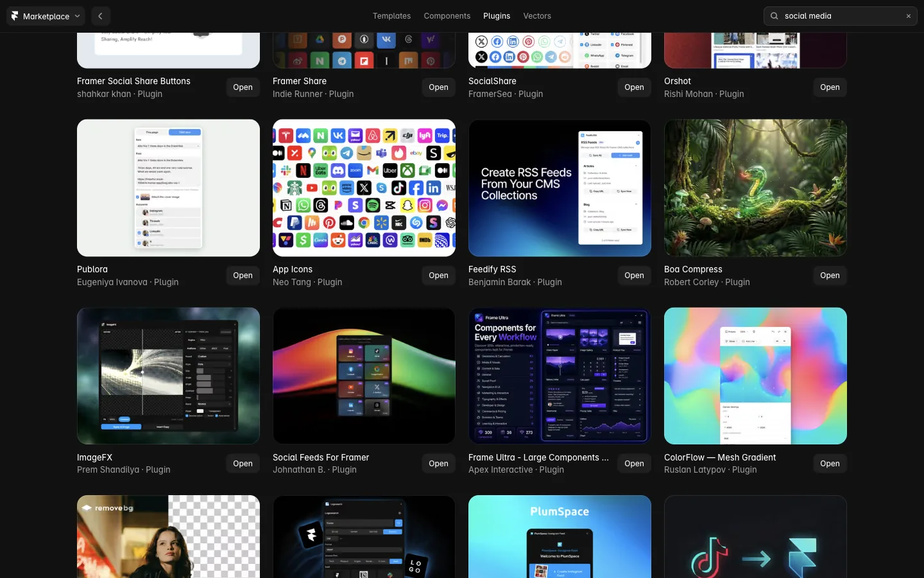Click the 'Frame Ultra - Large Components' title
Viewport: 924px width, 578px height.
pyautogui.click(x=538, y=457)
